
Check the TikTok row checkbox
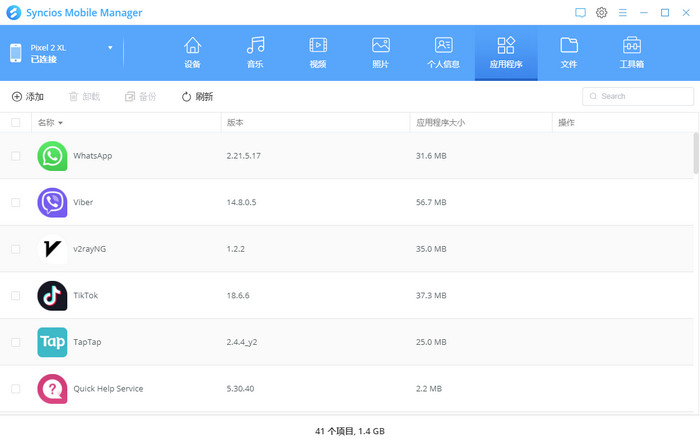pyautogui.click(x=16, y=295)
